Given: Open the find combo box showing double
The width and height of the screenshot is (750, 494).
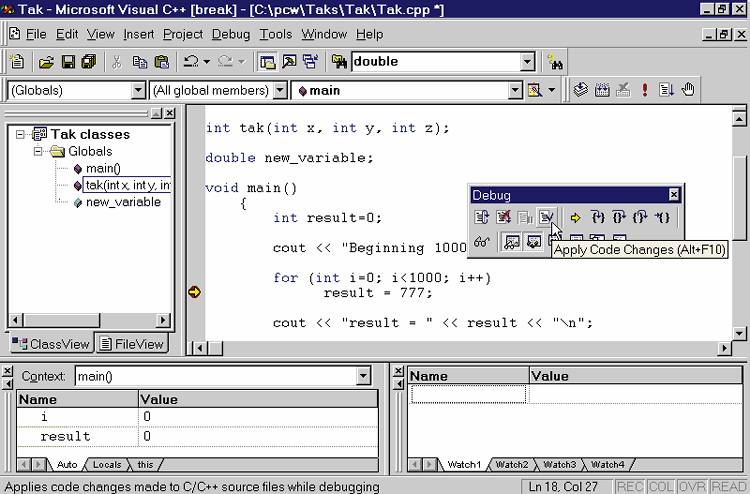Looking at the screenshot, I should tap(527, 62).
